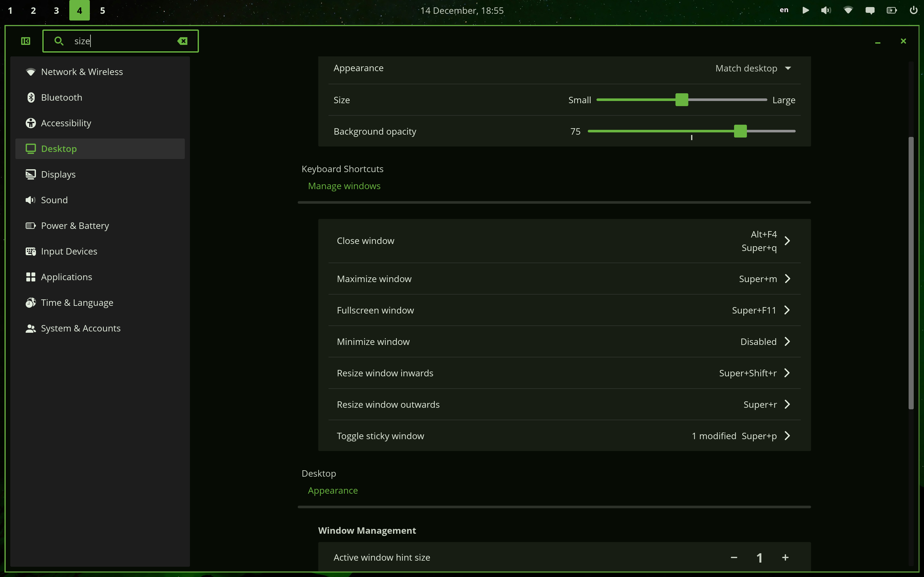This screenshot has width=924, height=577.
Task: Click the notifications tray icon
Action: 870,10
